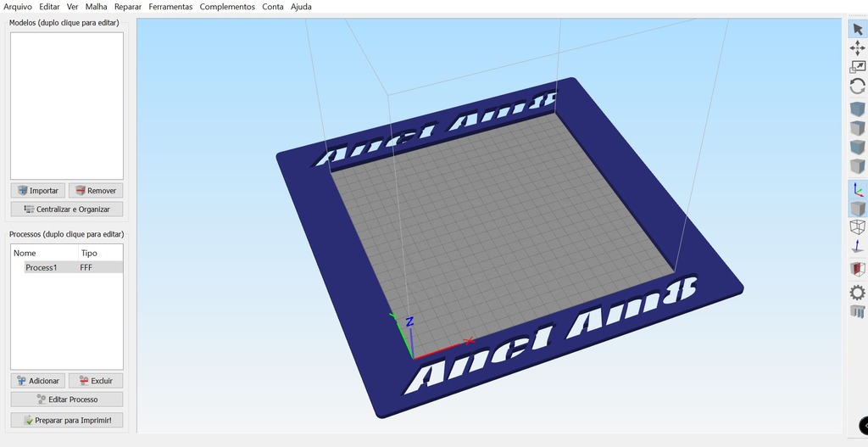This screenshot has height=447, width=868.
Task: Switch to default view cube
Action: point(858,109)
